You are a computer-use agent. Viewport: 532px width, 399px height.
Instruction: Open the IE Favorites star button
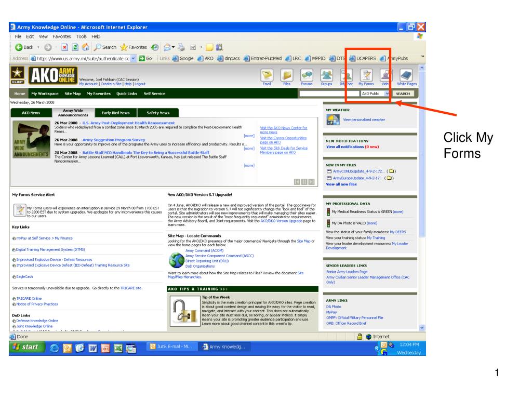pyautogui.click(x=134, y=47)
